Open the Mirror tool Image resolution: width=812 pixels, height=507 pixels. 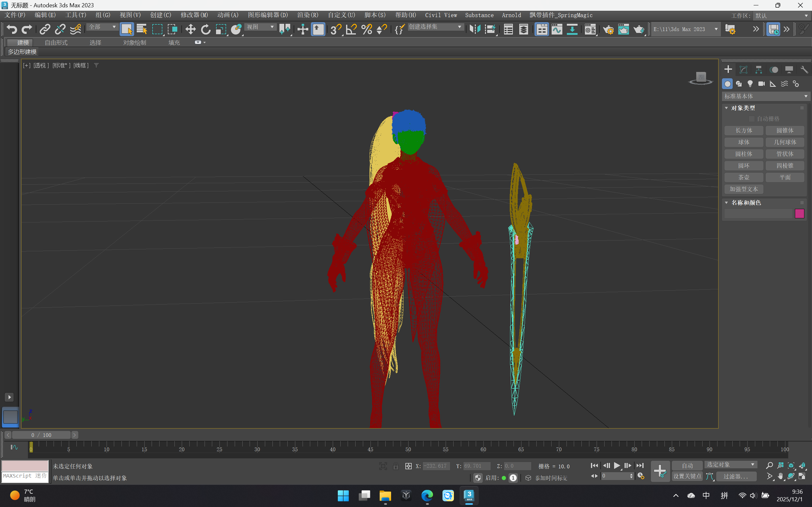pos(475,29)
